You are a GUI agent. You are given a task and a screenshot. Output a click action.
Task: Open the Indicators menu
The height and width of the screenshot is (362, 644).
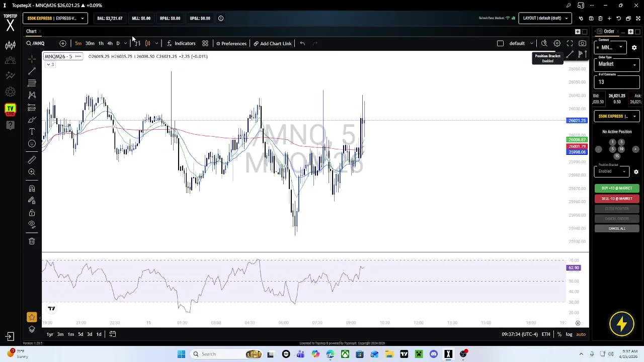click(181, 43)
